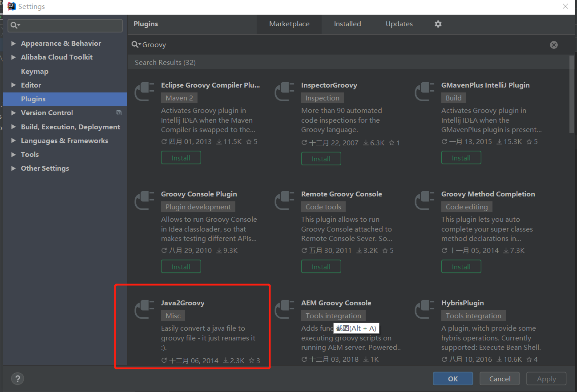
Task: Clear the Groovy plugin search text
Action: pyautogui.click(x=554, y=45)
